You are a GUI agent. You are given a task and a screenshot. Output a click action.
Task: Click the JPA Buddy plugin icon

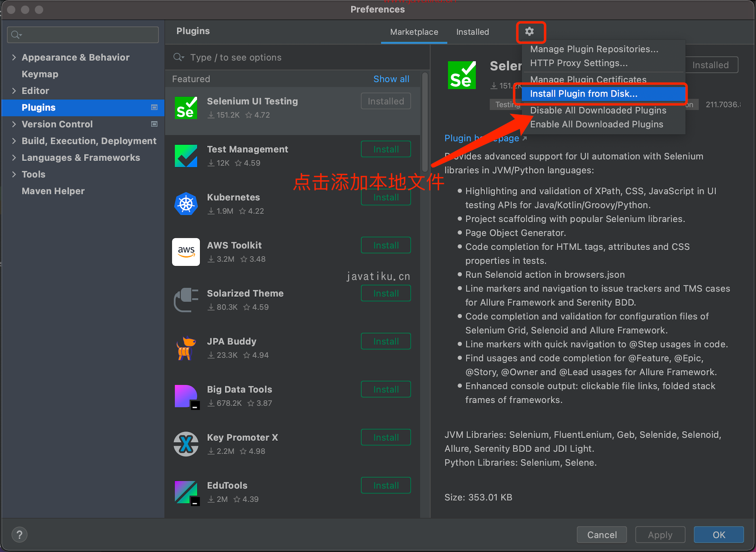[x=186, y=348]
